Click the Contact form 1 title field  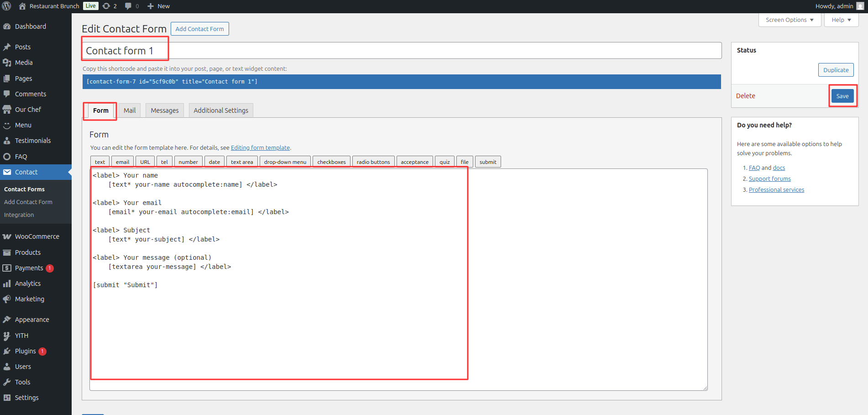[x=402, y=51]
